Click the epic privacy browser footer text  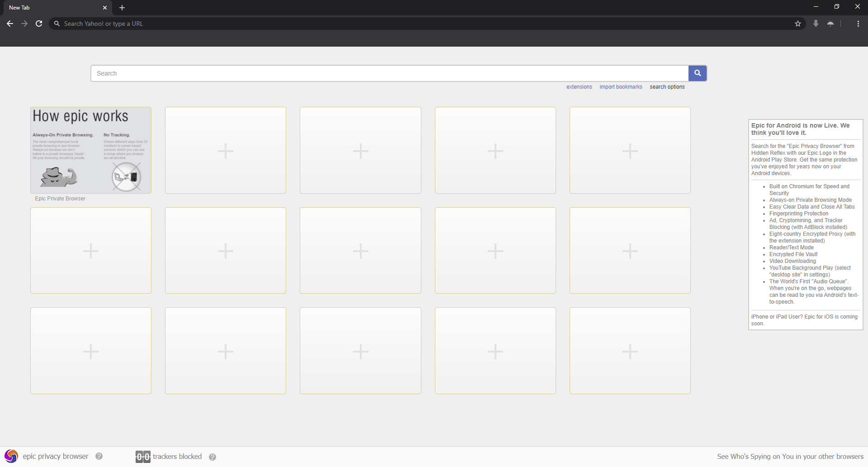pos(56,456)
